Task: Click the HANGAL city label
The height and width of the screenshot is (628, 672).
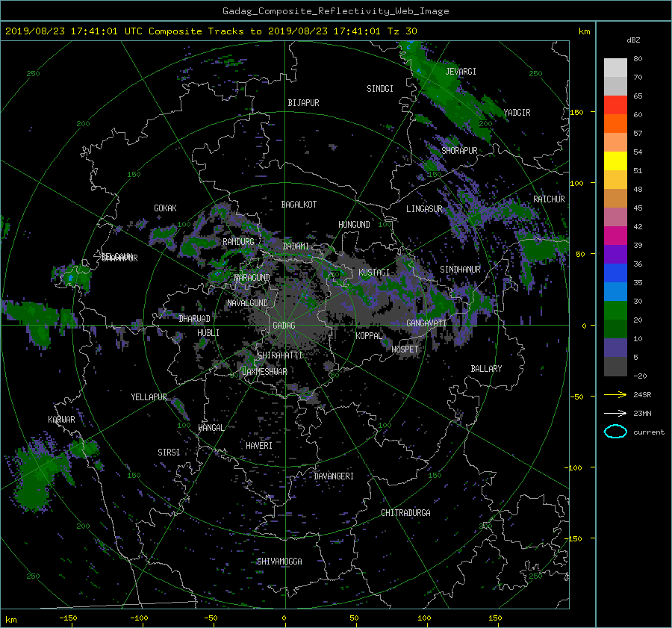Action: tap(211, 428)
